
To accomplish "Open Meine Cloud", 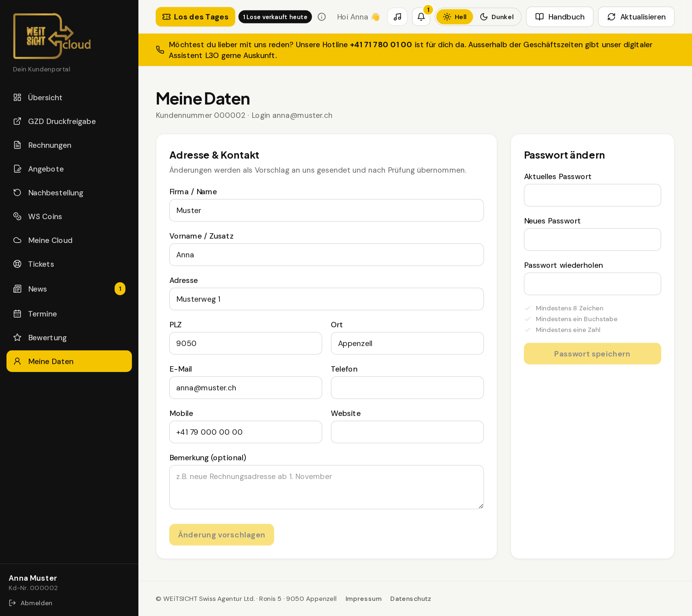I will (69, 240).
